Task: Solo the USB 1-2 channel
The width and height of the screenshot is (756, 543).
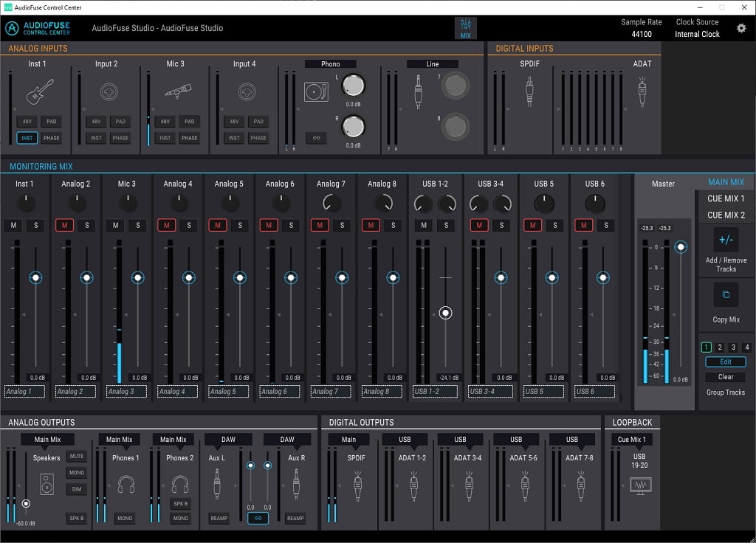Action: (446, 225)
